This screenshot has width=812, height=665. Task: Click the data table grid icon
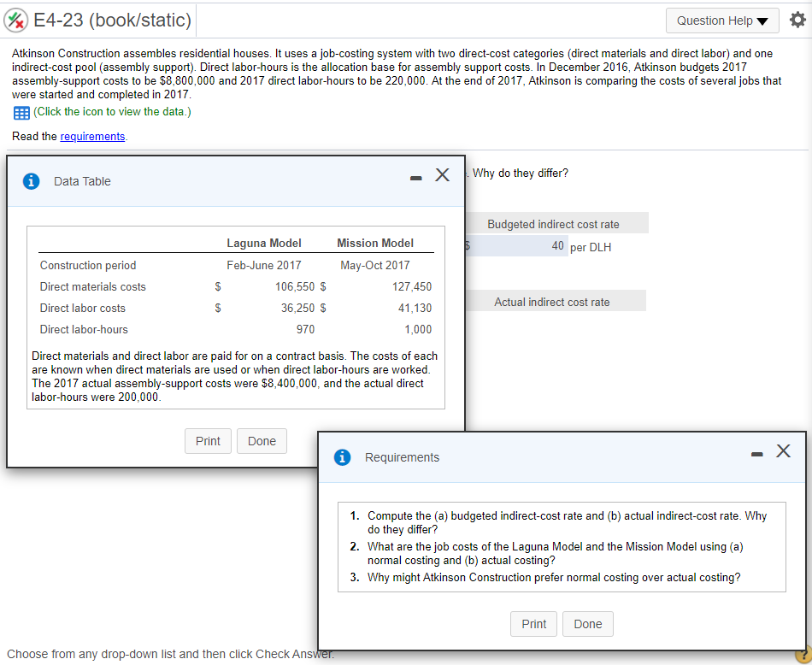pyautogui.click(x=21, y=112)
